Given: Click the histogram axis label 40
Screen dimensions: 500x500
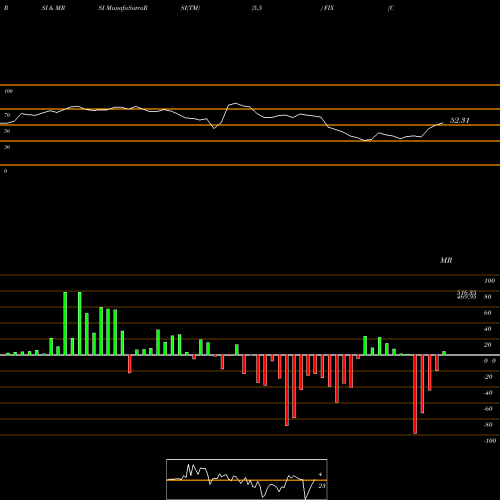Looking at the screenshot, I should click(x=488, y=329).
